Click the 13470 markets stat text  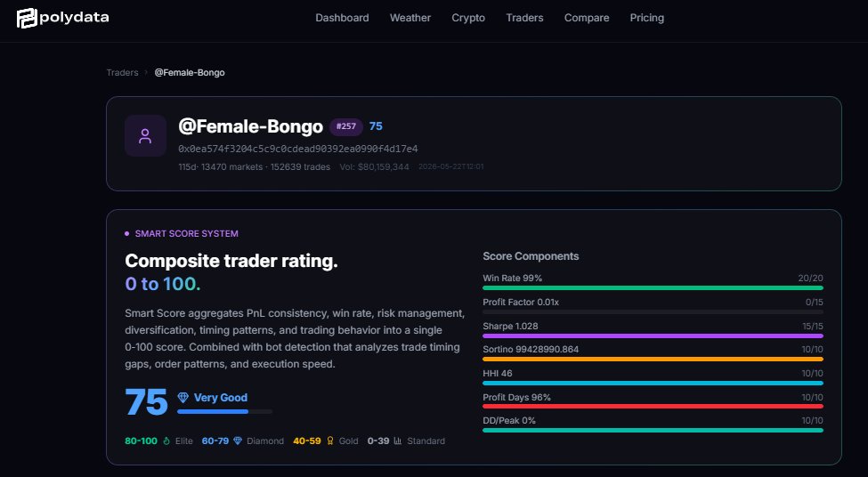click(232, 166)
